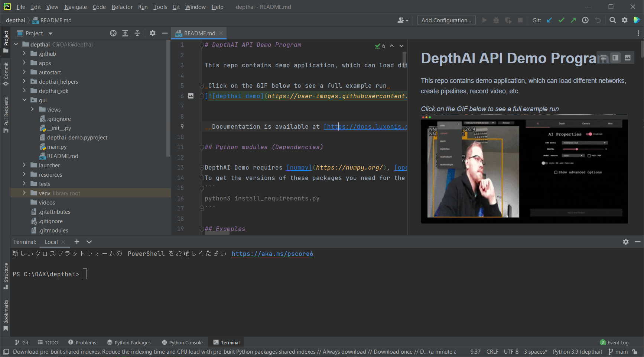Collapse the gui folder in the tree
This screenshot has width=644, height=357.
[x=24, y=100]
